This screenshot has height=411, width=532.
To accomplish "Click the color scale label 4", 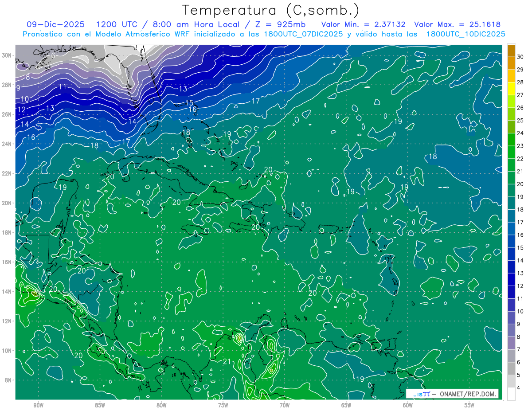I will tap(519, 388).
